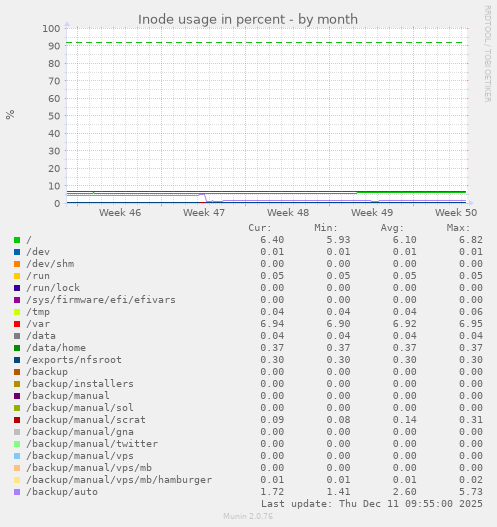Click the '/sys/firmware/efi/efivars' legend label
The width and height of the screenshot is (497, 527).
click(x=101, y=300)
